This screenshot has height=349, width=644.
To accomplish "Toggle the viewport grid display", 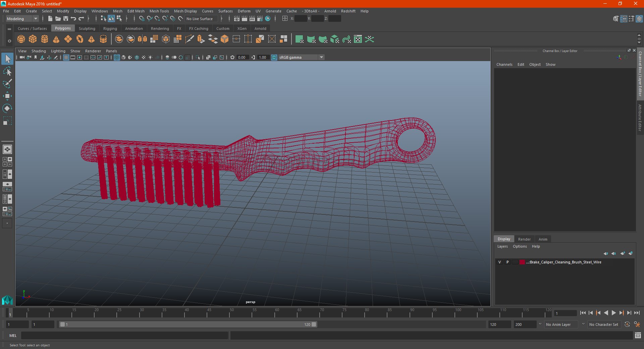I will (x=66, y=57).
